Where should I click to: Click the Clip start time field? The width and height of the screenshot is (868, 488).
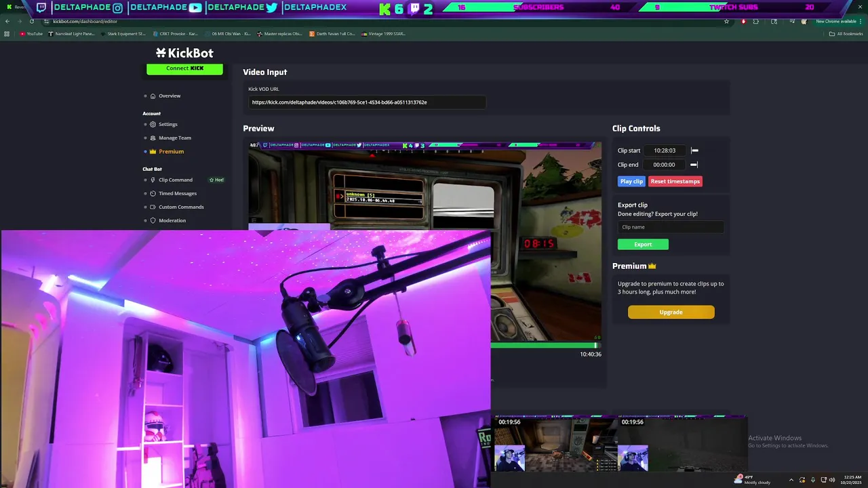pyautogui.click(x=665, y=150)
